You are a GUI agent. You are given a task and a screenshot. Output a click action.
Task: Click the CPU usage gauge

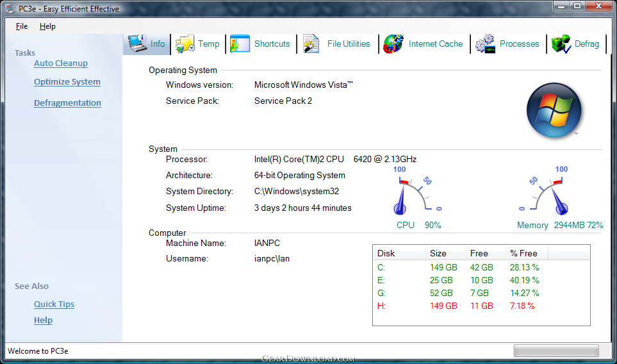(417, 192)
